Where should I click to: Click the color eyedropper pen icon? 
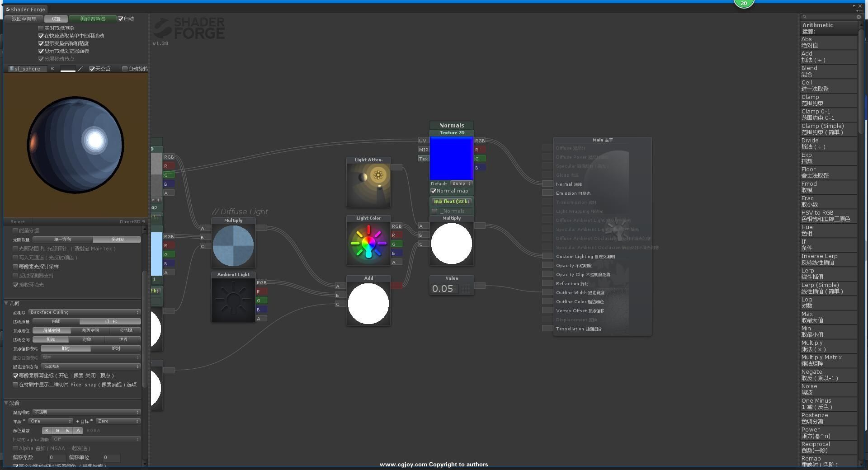pyautogui.click(x=80, y=69)
